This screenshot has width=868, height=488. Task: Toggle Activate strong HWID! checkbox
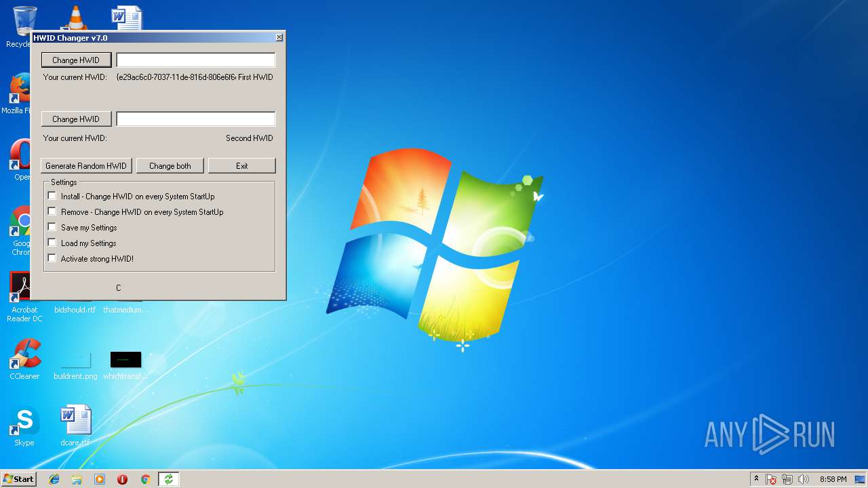click(x=52, y=258)
